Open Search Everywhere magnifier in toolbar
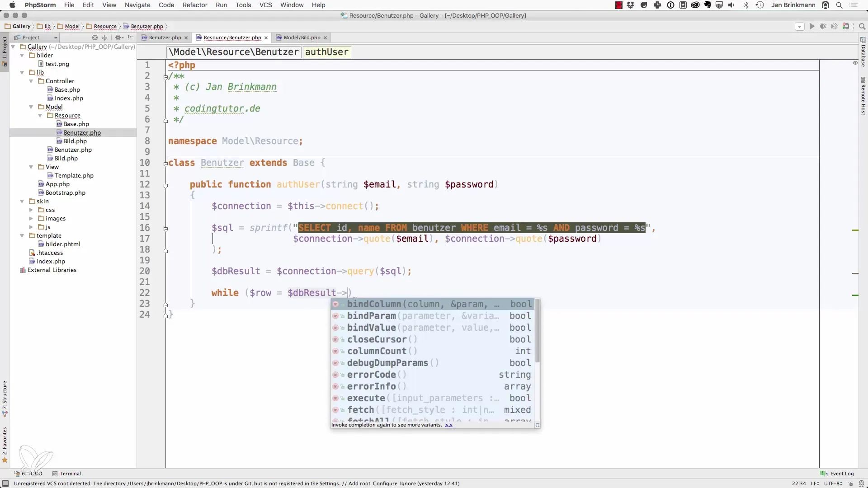 862,27
